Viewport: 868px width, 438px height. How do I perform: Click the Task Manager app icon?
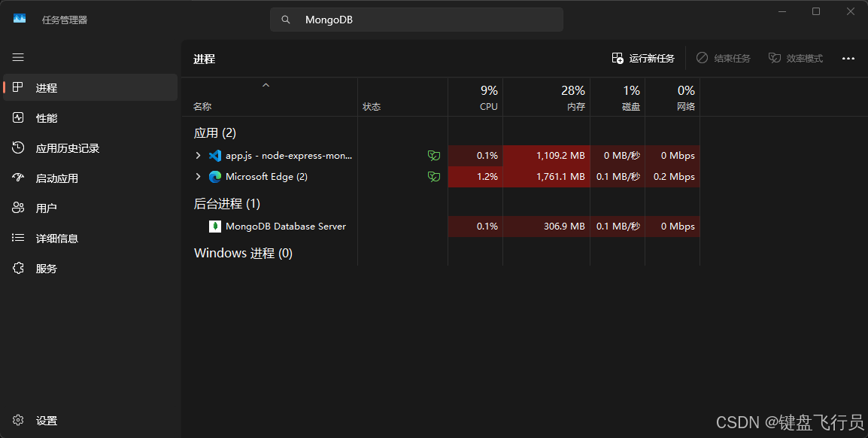[20, 19]
